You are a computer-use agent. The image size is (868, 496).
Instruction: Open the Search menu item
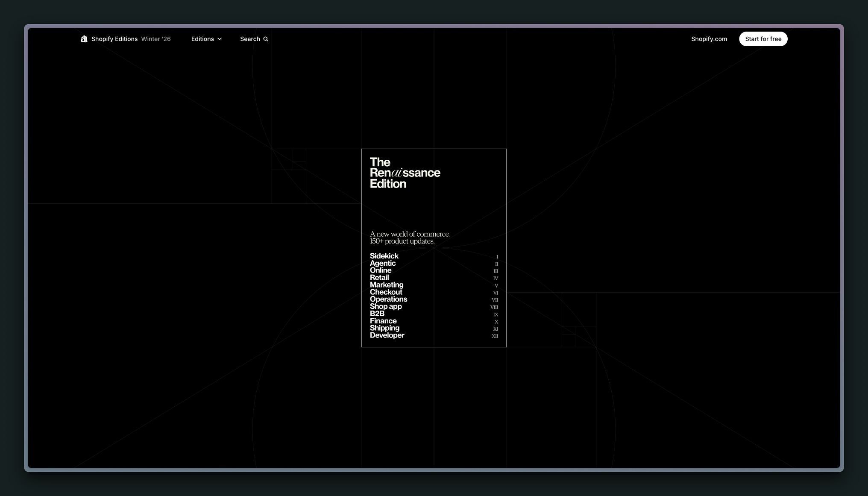tap(250, 39)
